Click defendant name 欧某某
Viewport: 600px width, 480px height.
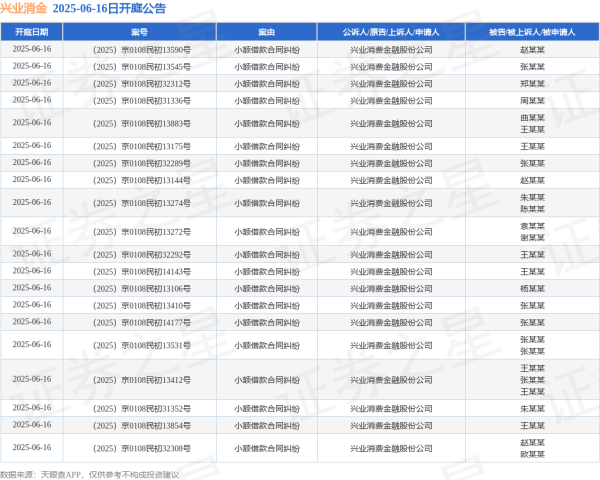click(532, 454)
